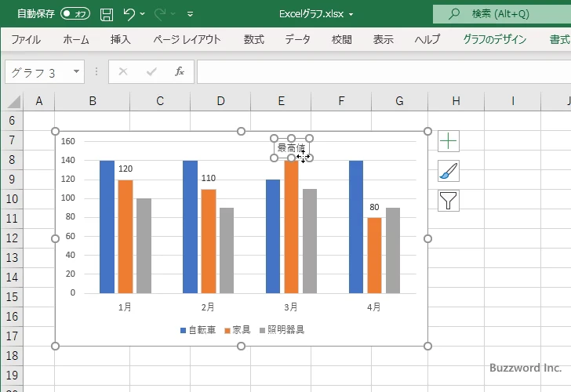
Task: Click the formula bar Enter checkmark icon
Action: point(151,71)
